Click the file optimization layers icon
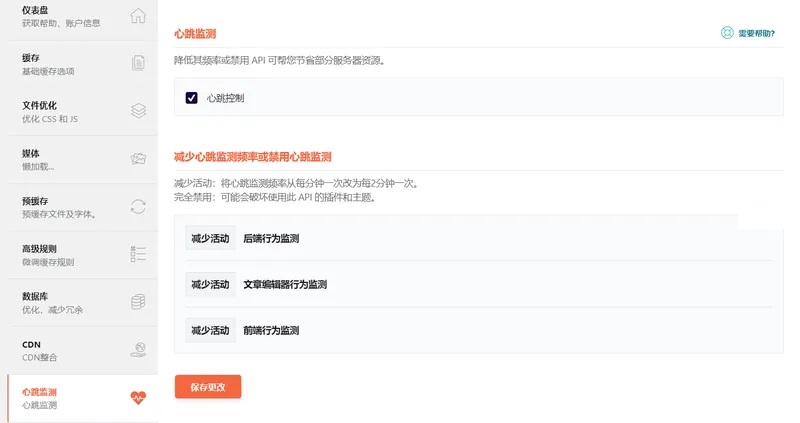Viewport: 800px width, 423px height. point(138,111)
